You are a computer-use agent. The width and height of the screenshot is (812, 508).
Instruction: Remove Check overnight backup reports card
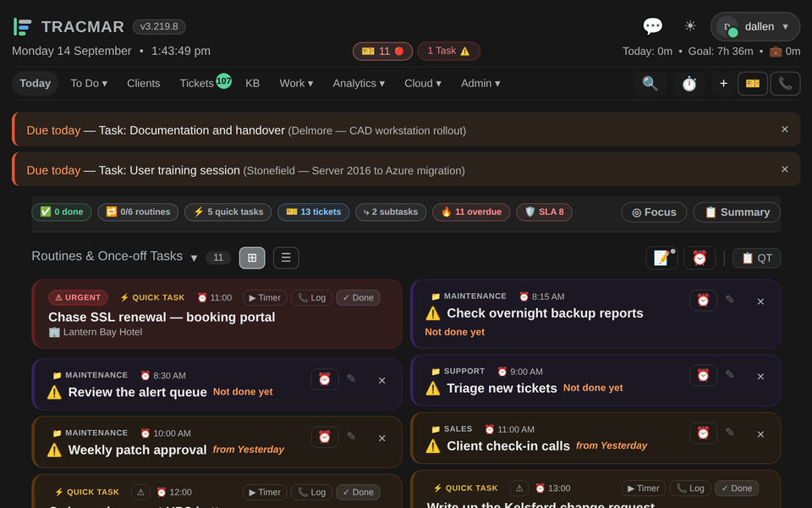click(x=760, y=301)
